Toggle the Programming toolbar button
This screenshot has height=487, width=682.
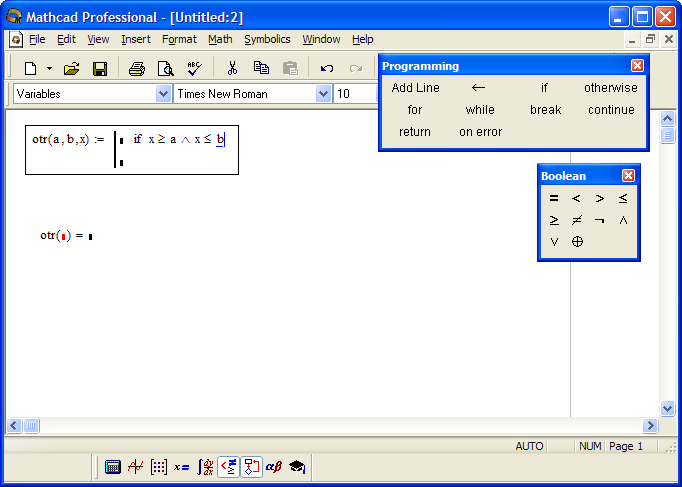tap(251, 466)
